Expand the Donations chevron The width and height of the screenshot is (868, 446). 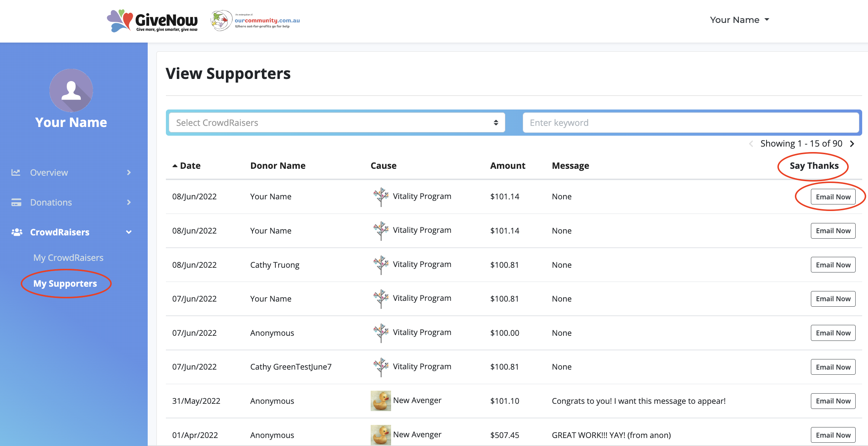(129, 202)
